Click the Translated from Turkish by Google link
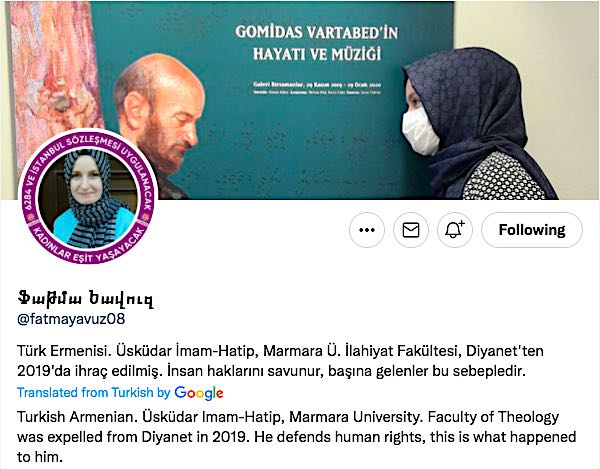The width and height of the screenshot is (600, 469). [120, 392]
